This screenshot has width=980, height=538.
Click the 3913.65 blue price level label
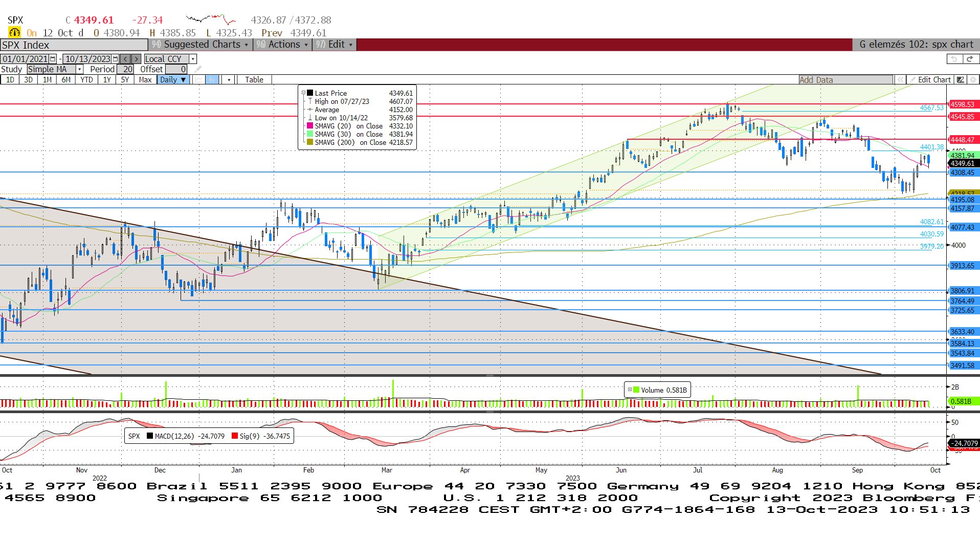point(963,266)
